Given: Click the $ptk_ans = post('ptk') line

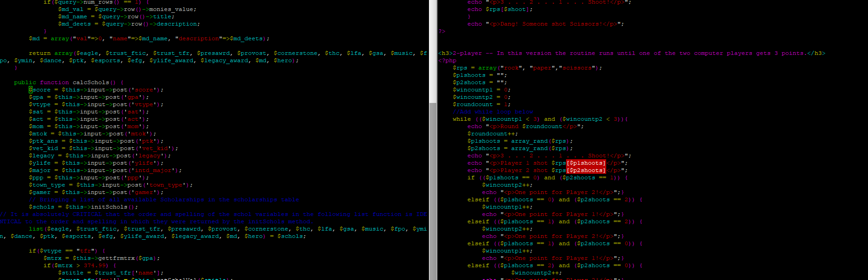Looking at the screenshot, I should (x=96, y=141).
